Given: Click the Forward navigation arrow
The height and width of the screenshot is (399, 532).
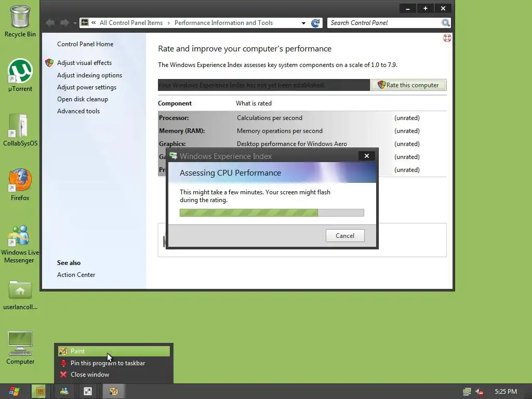Looking at the screenshot, I should click(x=64, y=23).
